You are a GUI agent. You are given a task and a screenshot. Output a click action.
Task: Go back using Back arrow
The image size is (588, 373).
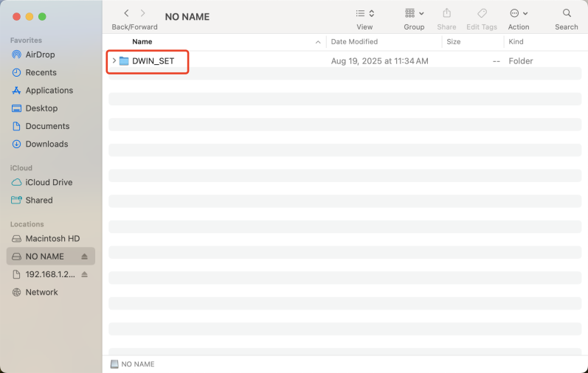126,13
